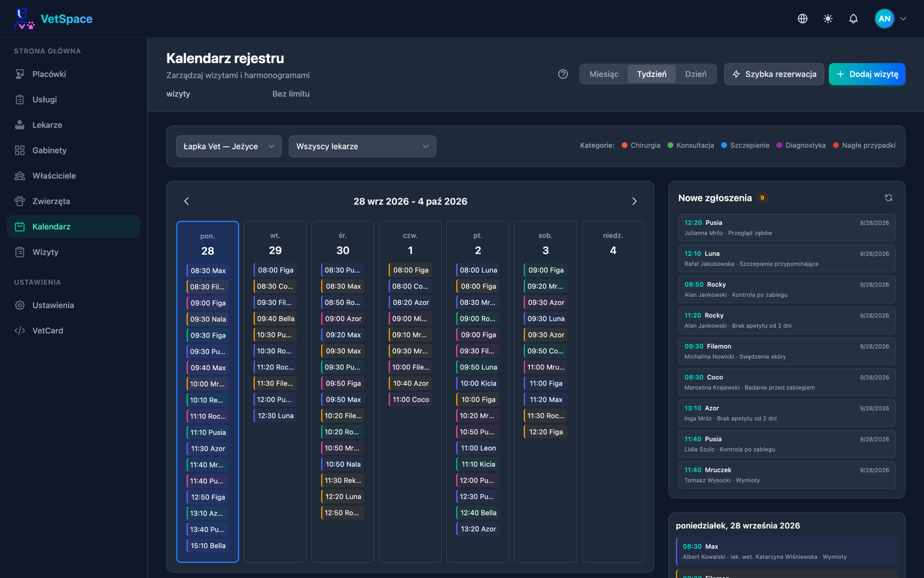Switch to Dzień view

696,74
